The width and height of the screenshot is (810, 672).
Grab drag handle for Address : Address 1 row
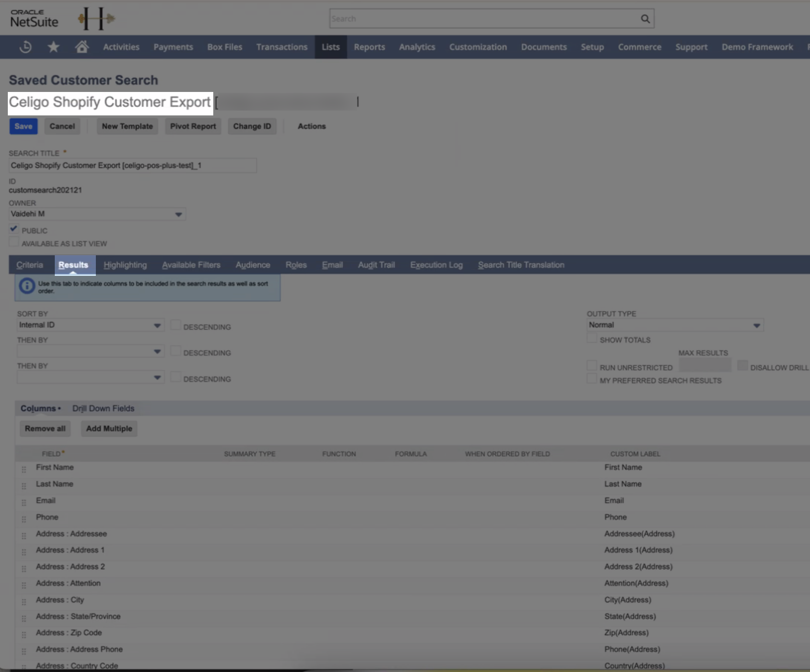(23, 552)
